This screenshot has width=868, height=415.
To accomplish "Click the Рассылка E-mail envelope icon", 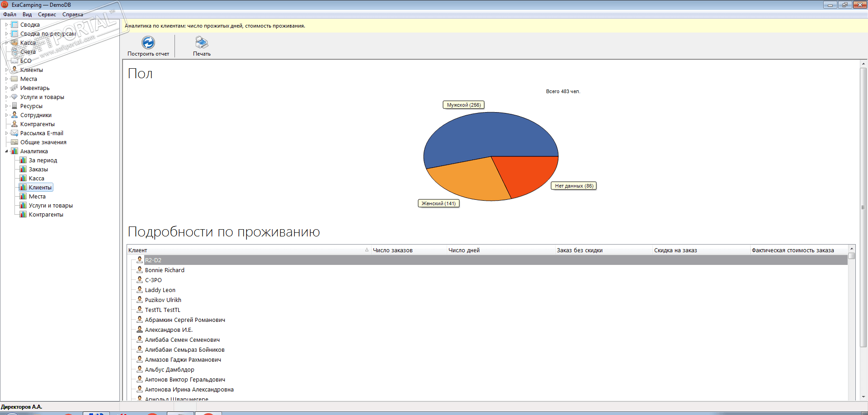I will click(14, 133).
